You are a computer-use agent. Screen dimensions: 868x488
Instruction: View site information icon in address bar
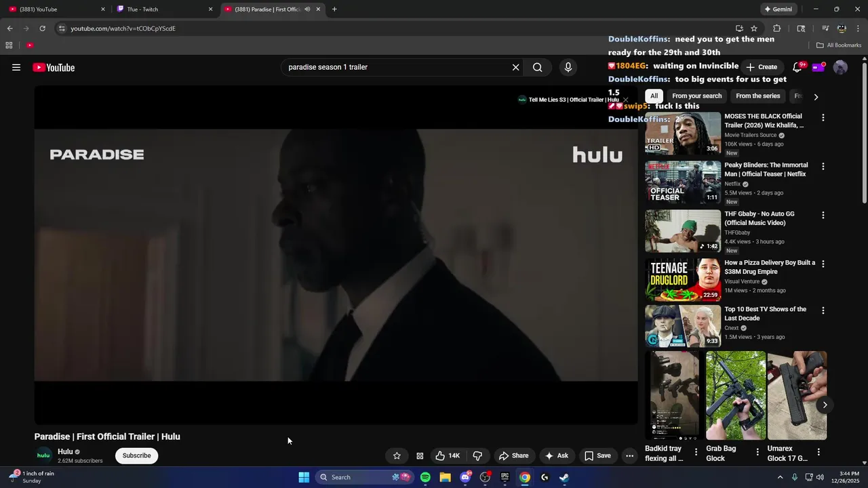62,28
